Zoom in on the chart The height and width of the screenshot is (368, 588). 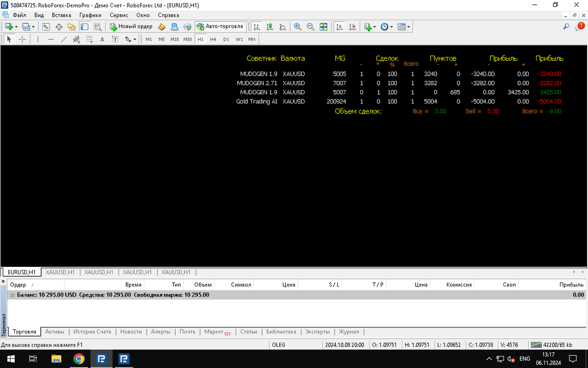click(x=297, y=26)
